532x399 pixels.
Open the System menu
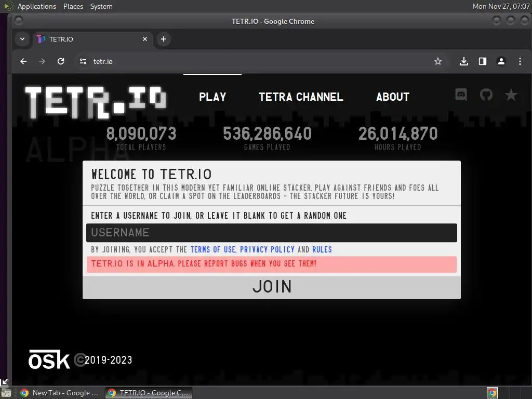101,6
